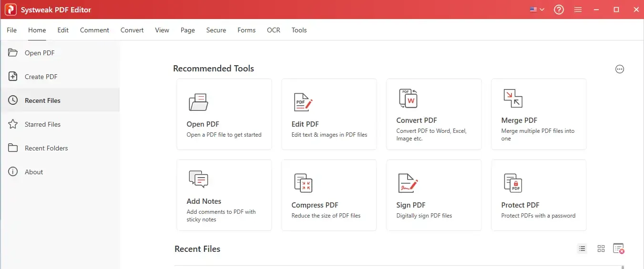
Task: Select About label in sidebar
Action: 34,172
